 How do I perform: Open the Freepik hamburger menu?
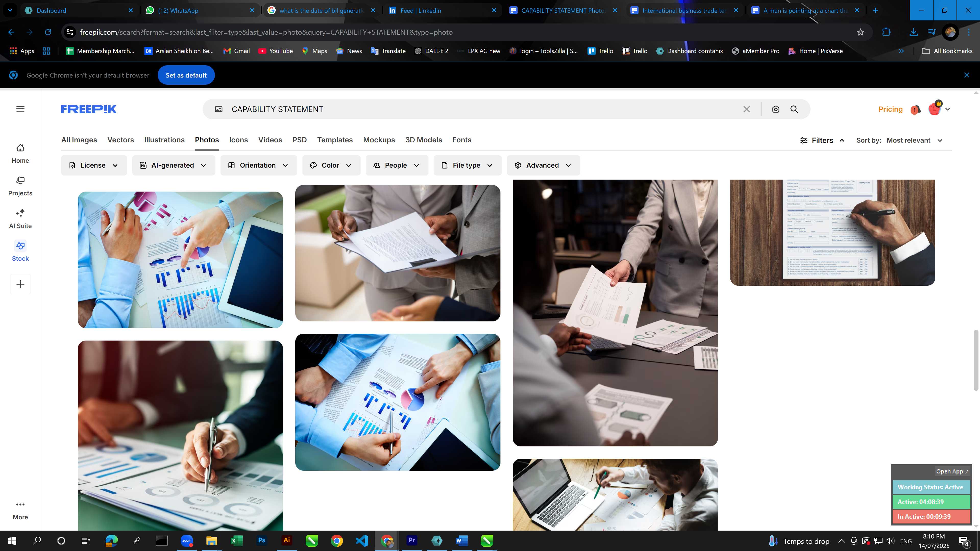click(20, 109)
